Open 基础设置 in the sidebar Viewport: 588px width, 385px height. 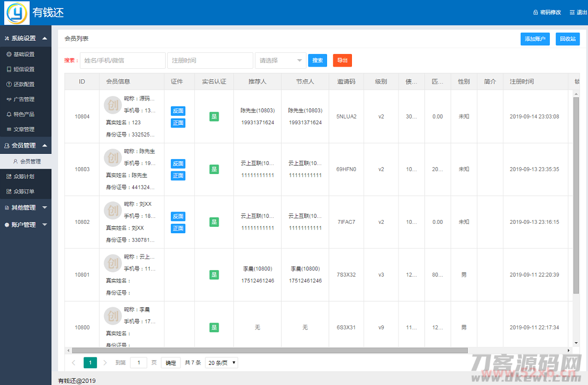pyautogui.click(x=24, y=54)
